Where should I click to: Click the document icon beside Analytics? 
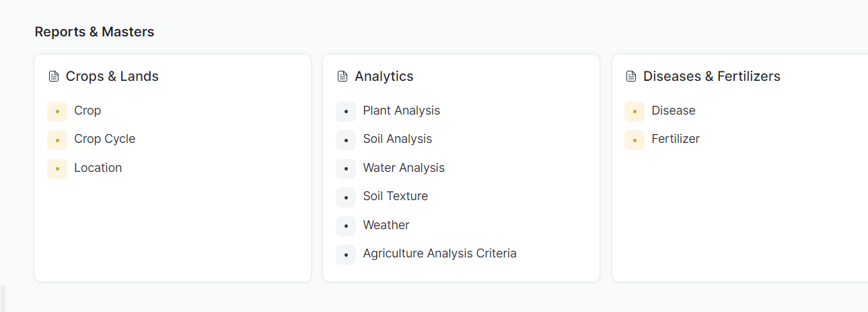click(x=342, y=77)
